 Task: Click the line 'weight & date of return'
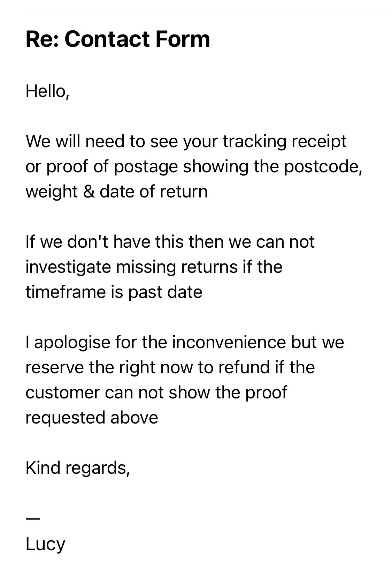(116, 192)
